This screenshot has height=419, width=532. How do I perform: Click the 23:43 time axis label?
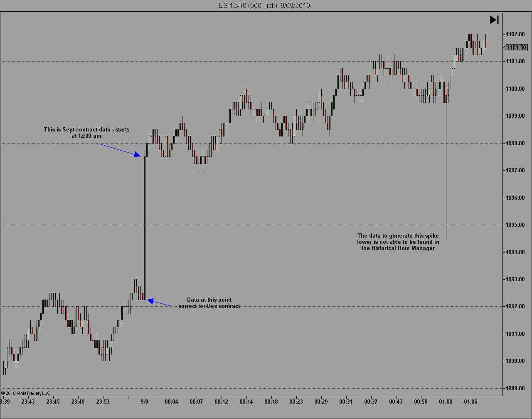[28, 402]
